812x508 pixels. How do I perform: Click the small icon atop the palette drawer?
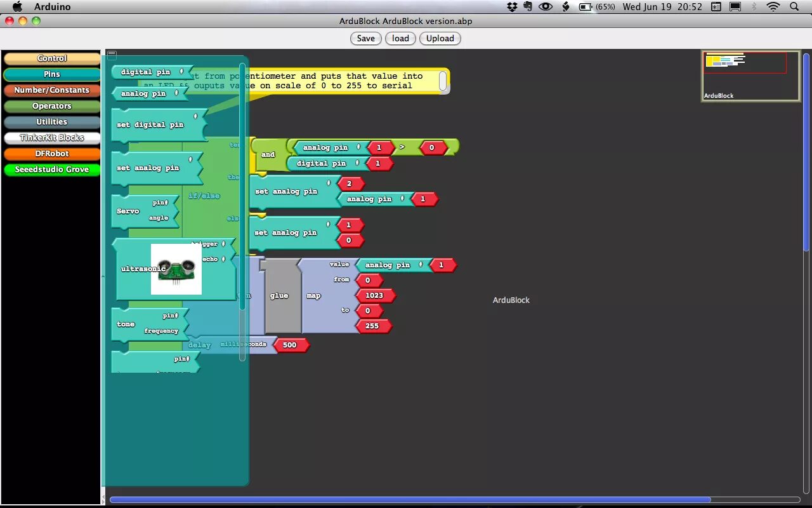(112, 55)
